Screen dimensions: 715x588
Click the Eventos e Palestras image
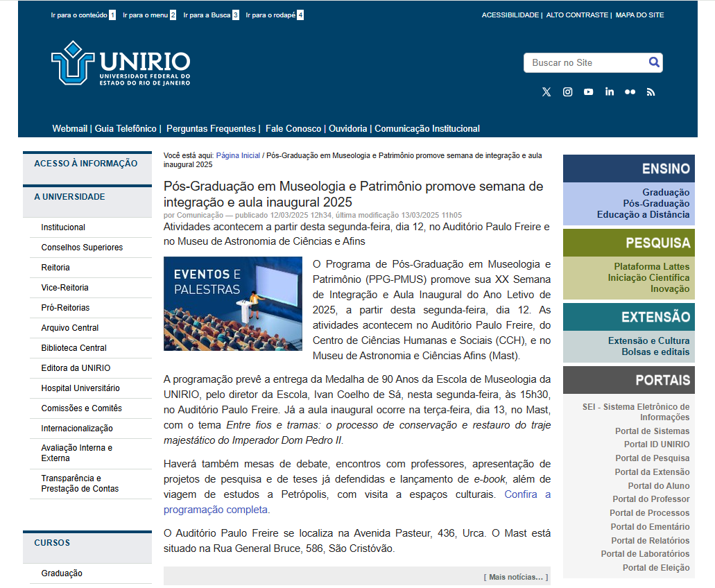(x=232, y=304)
